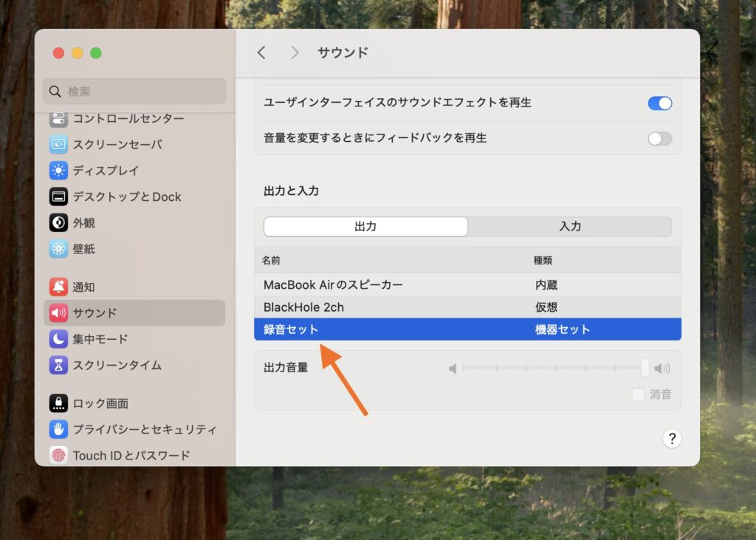Minimize the System Settings window
Viewport: 756px width, 540px height.
click(x=77, y=53)
